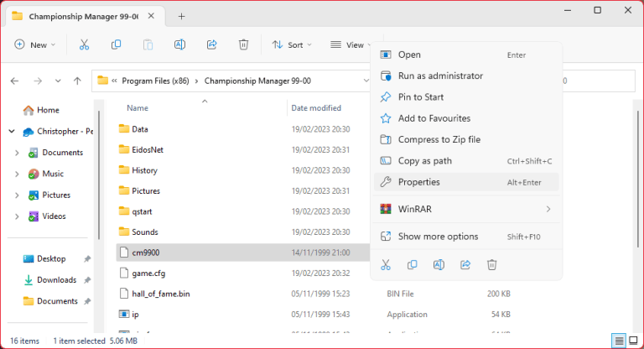Expand the Documents tree node
Image resolution: width=644 pixels, height=349 pixels.
click(17, 153)
